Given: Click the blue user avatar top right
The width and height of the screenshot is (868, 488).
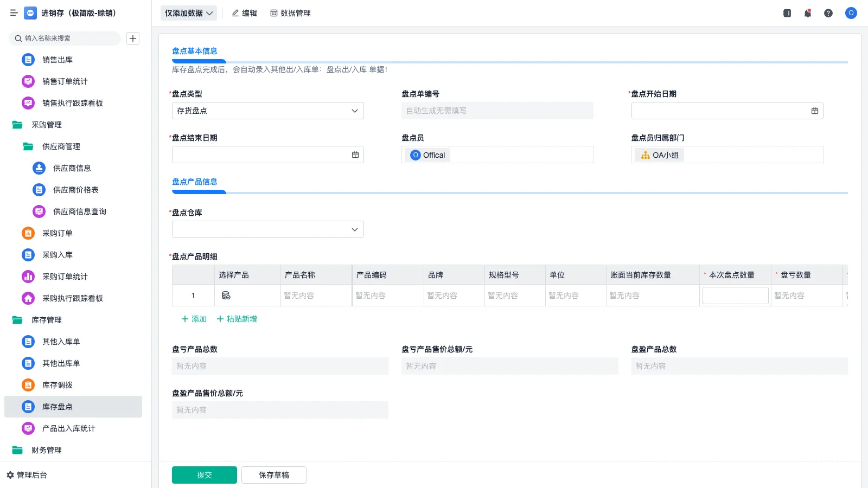Looking at the screenshot, I should coord(851,13).
